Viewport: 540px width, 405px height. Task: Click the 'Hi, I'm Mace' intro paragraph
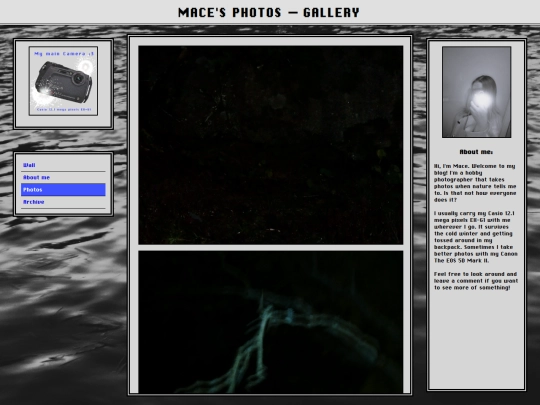[x=475, y=183]
